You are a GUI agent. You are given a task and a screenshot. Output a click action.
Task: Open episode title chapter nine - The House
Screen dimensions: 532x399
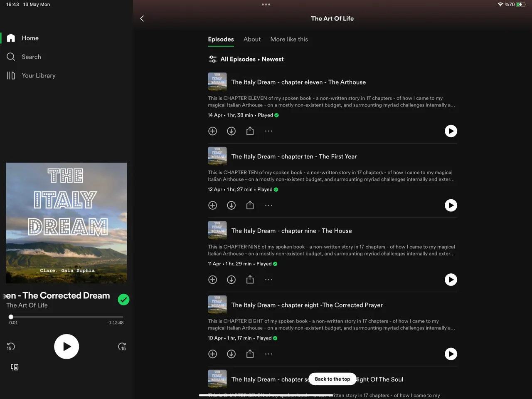[x=291, y=230]
